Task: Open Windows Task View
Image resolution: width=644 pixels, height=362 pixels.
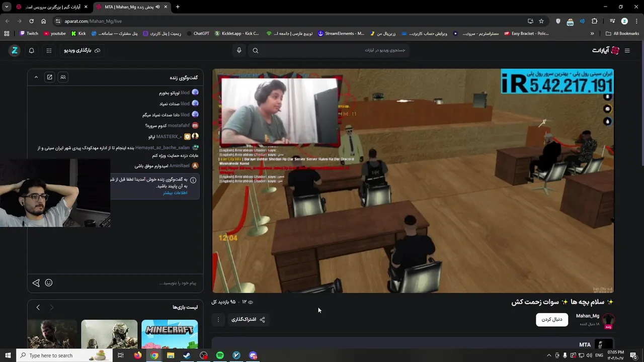Action: [x=121, y=355]
